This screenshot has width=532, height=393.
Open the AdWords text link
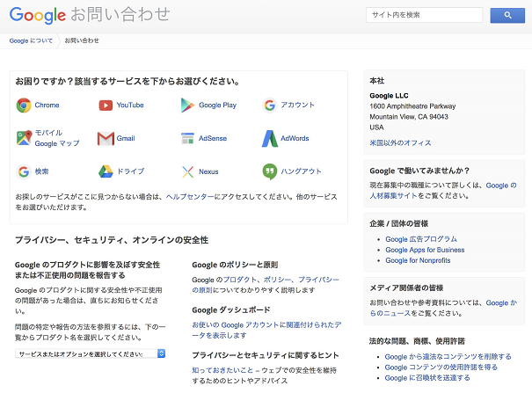(x=295, y=138)
